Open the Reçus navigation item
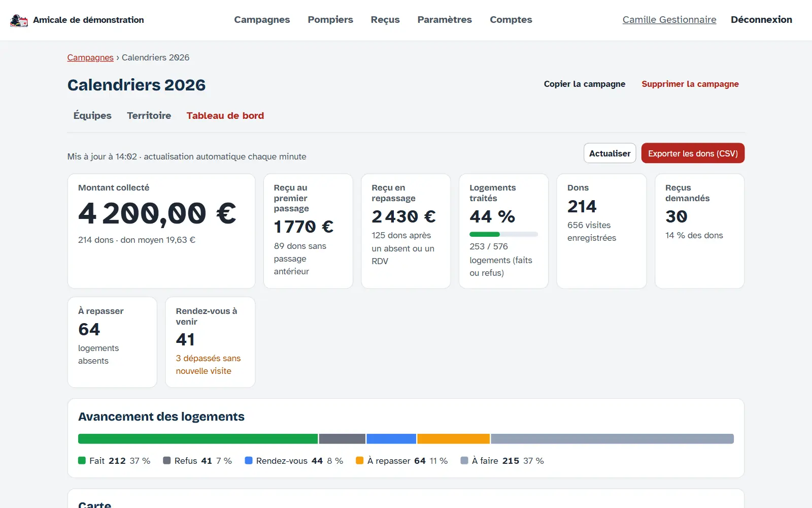The height and width of the screenshot is (508, 812). tap(385, 20)
